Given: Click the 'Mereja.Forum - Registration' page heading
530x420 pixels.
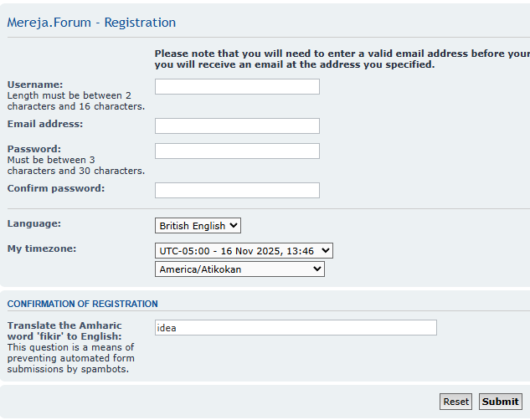Looking at the screenshot, I should (91, 23).
